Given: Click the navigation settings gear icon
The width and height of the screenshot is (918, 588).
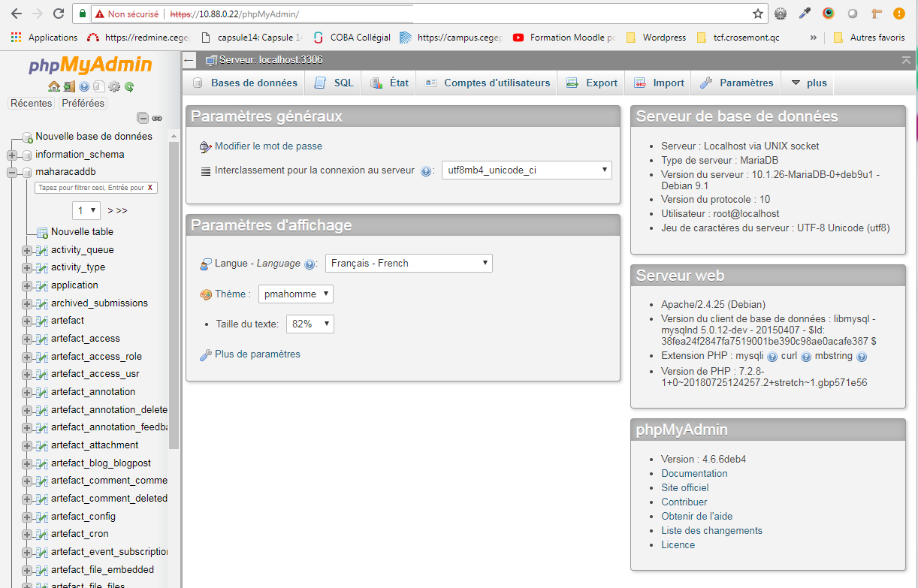Looking at the screenshot, I should pyautogui.click(x=114, y=87).
